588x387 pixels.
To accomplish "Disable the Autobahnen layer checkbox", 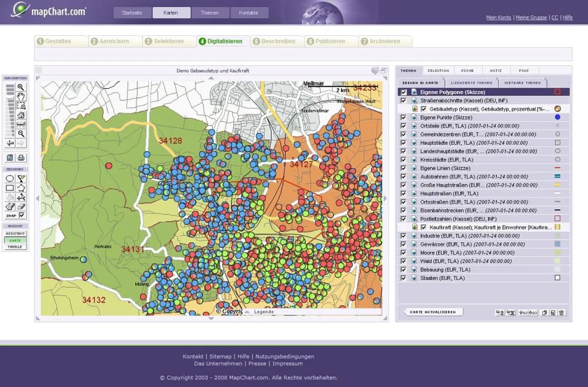I will pos(403,177).
